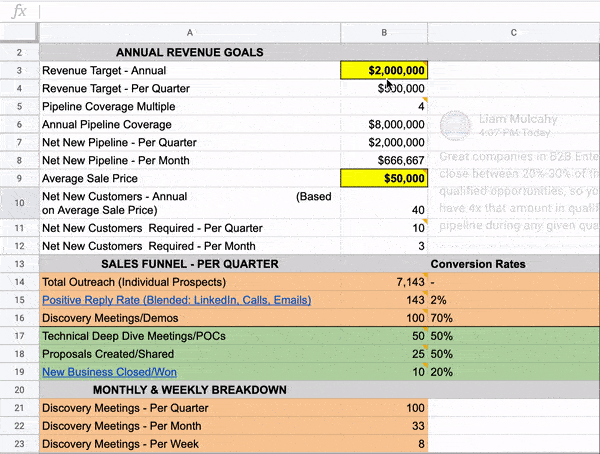Click the fx formula icon
Screen dimensions: 600x454
(x=18, y=13)
